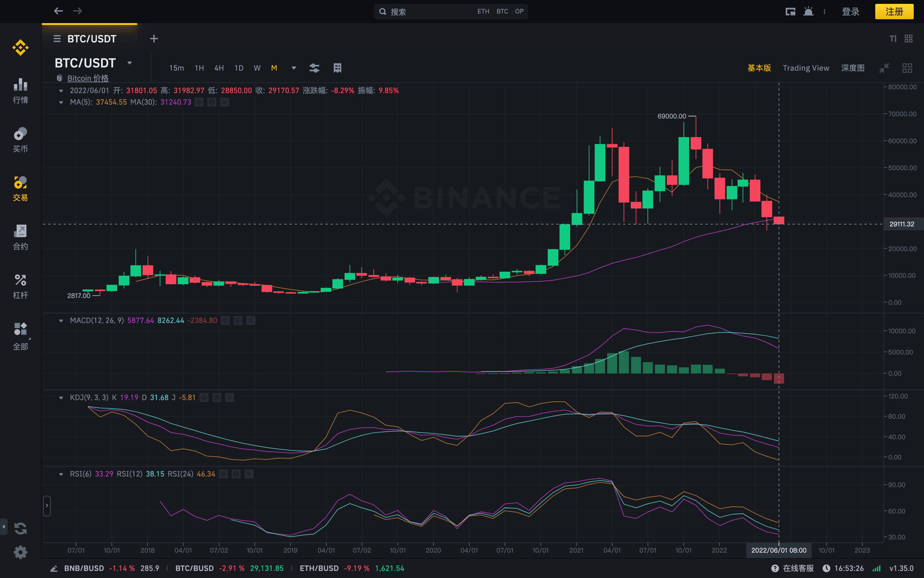Collapse the KDJ panel arrow
This screenshot has height=578, width=924.
click(61, 398)
